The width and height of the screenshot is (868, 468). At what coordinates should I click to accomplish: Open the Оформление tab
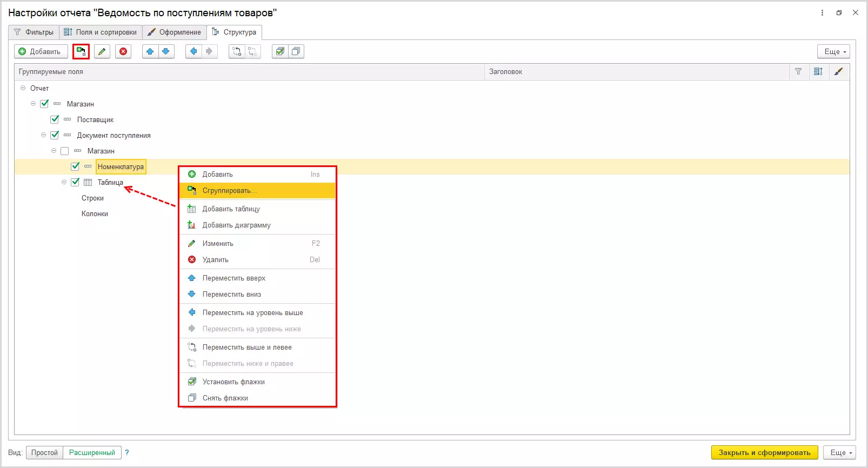coord(175,32)
